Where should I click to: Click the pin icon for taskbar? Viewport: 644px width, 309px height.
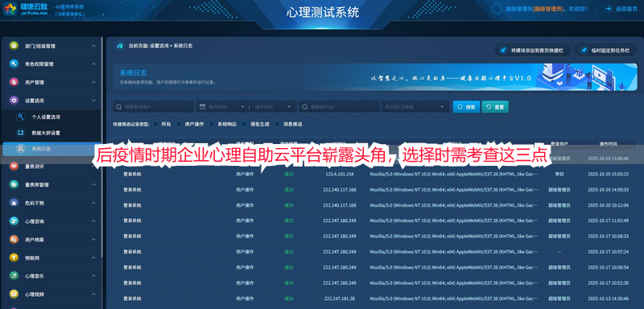point(584,50)
